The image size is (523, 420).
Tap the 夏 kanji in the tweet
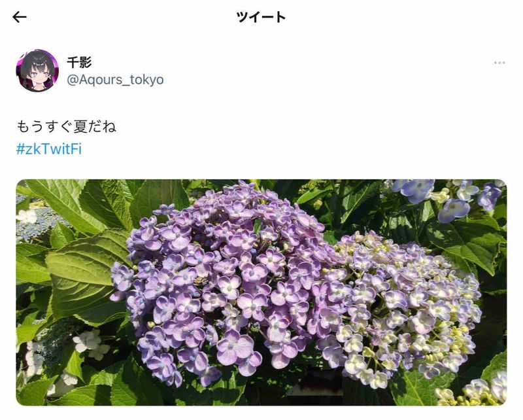[x=80, y=126]
